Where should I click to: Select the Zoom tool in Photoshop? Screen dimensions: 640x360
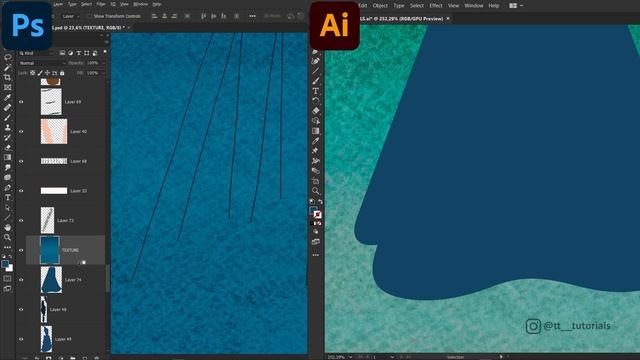7,237
